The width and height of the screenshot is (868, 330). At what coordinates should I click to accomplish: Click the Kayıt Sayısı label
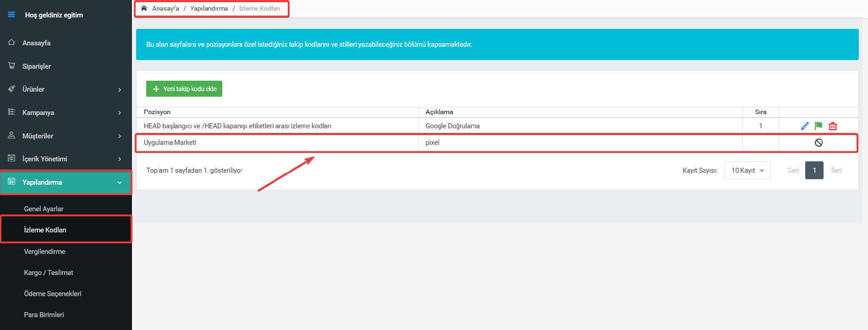[700, 170]
